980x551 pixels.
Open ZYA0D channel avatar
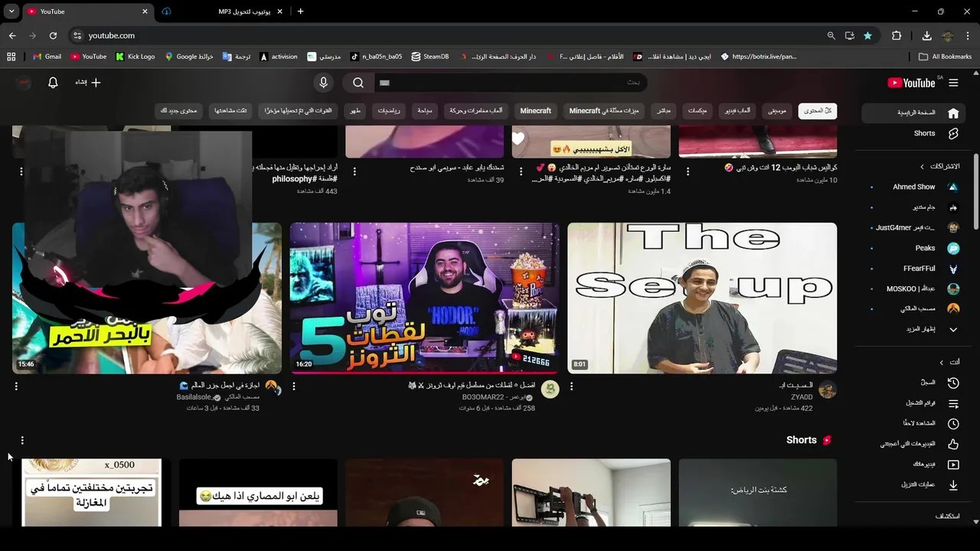coord(827,390)
